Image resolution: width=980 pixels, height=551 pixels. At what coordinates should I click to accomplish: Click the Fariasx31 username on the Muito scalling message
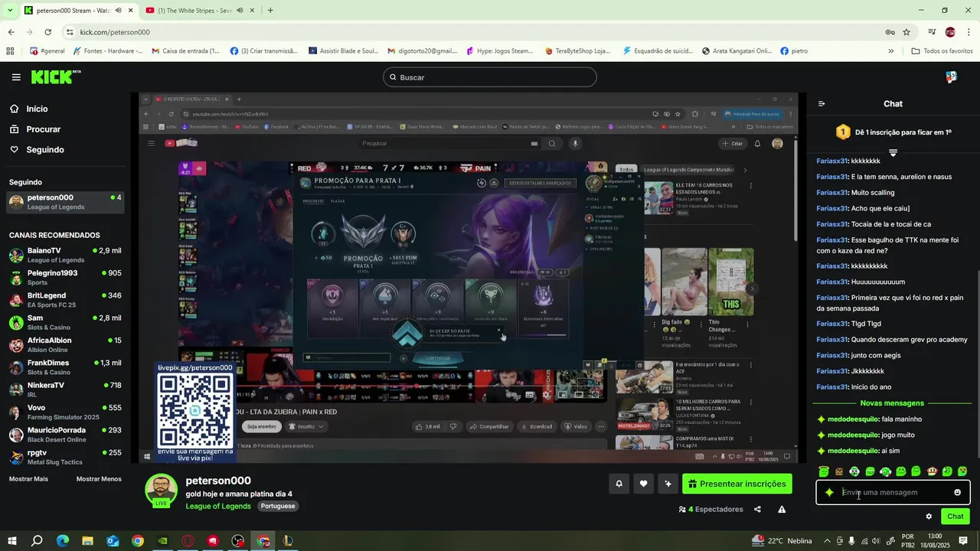[832, 193]
